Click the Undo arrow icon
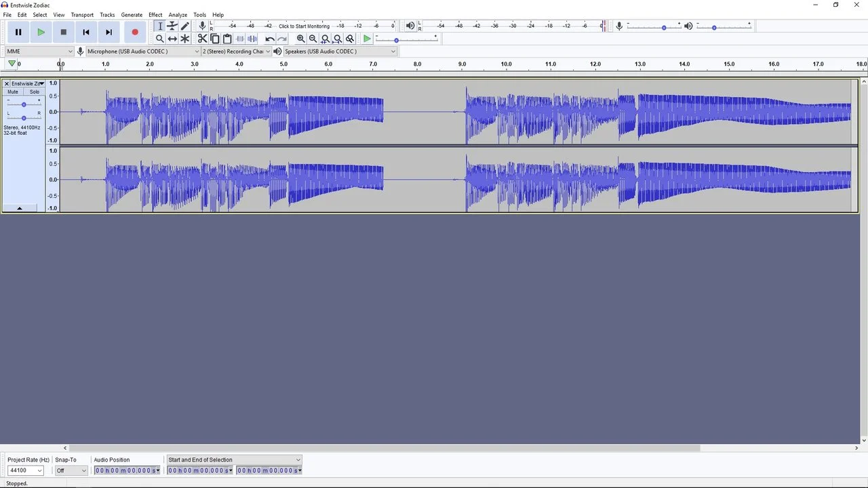The height and width of the screenshot is (488, 868). pyautogui.click(x=270, y=39)
